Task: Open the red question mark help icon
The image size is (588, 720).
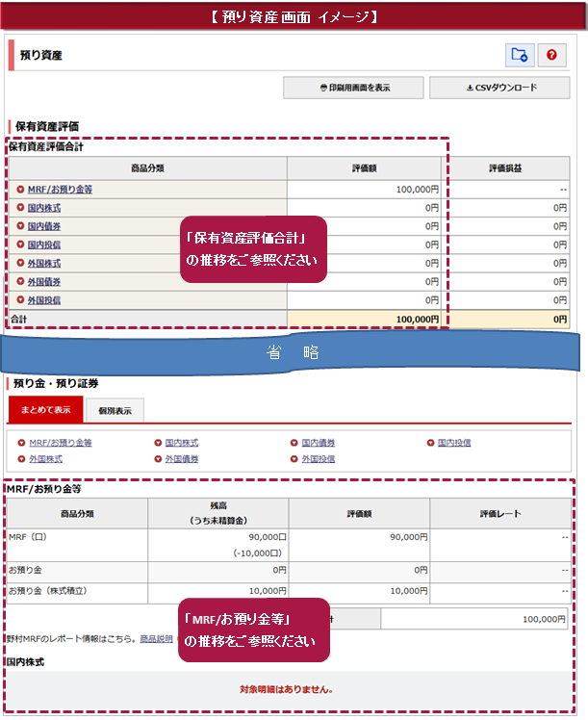Action: click(551, 55)
